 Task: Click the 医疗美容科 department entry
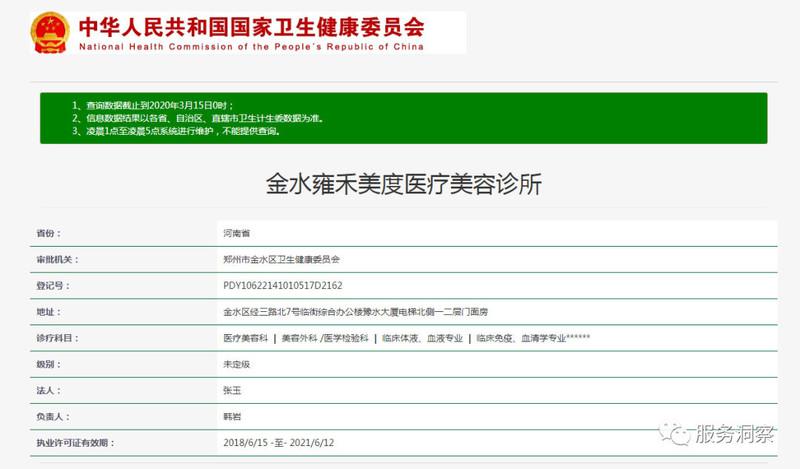pos(245,338)
